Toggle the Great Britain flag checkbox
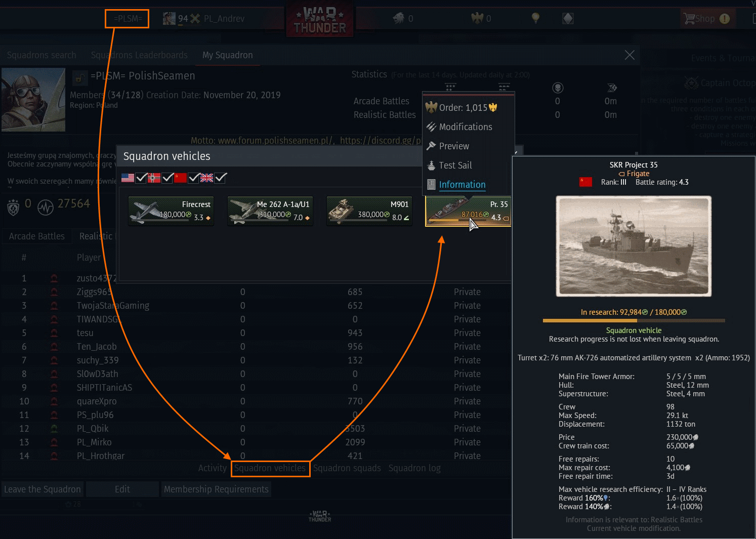 tap(220, 178)
